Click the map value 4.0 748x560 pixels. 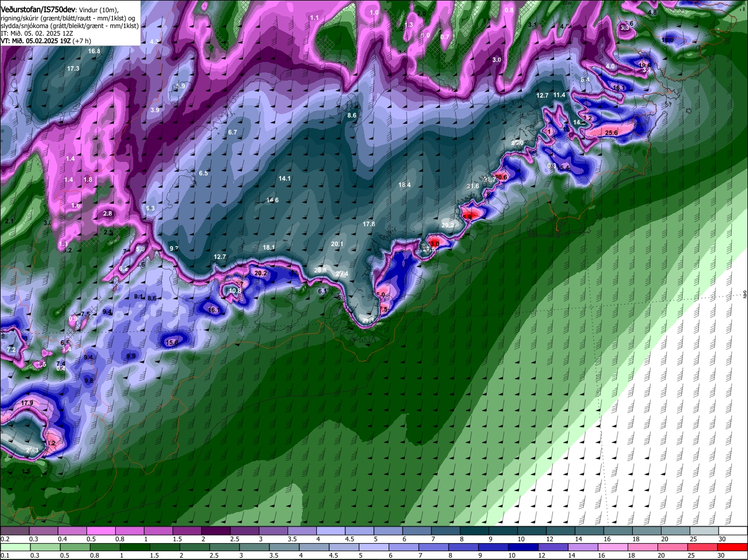pyautogui.click(x=610, y=67)
